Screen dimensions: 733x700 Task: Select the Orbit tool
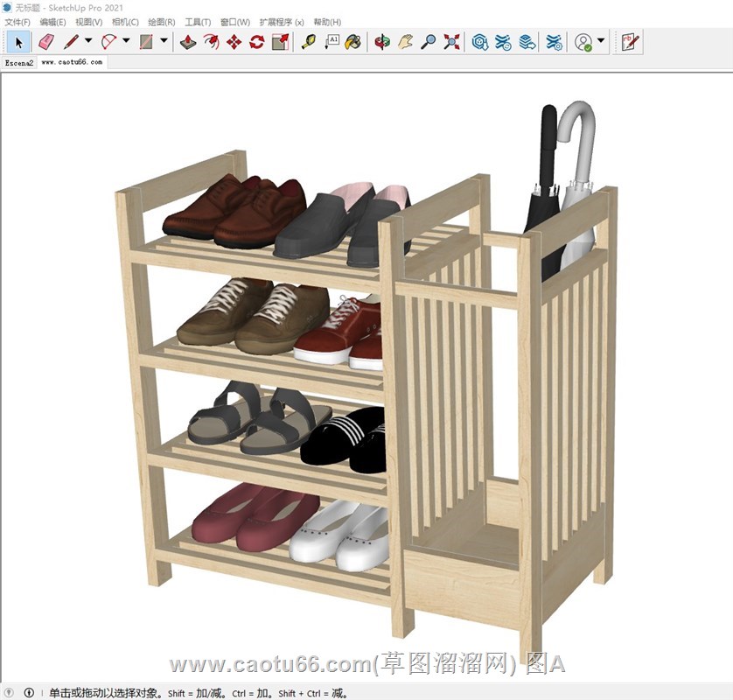click(382, 41)
